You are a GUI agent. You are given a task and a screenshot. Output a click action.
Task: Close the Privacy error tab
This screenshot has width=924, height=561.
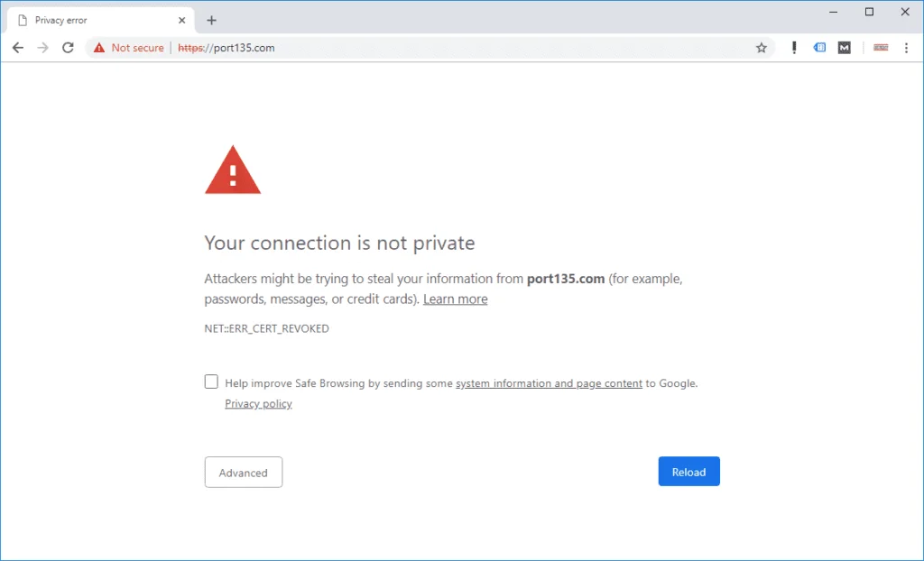[182, 20]
